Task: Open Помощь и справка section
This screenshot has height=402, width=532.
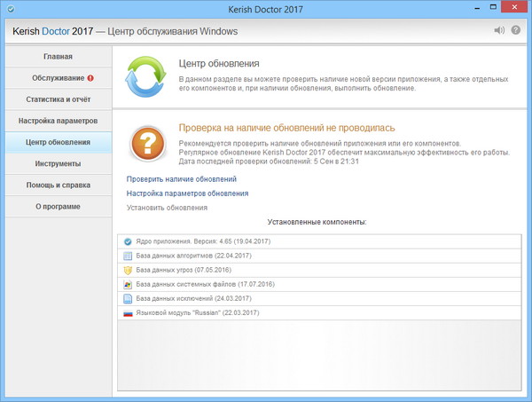Action: point(59,185)
